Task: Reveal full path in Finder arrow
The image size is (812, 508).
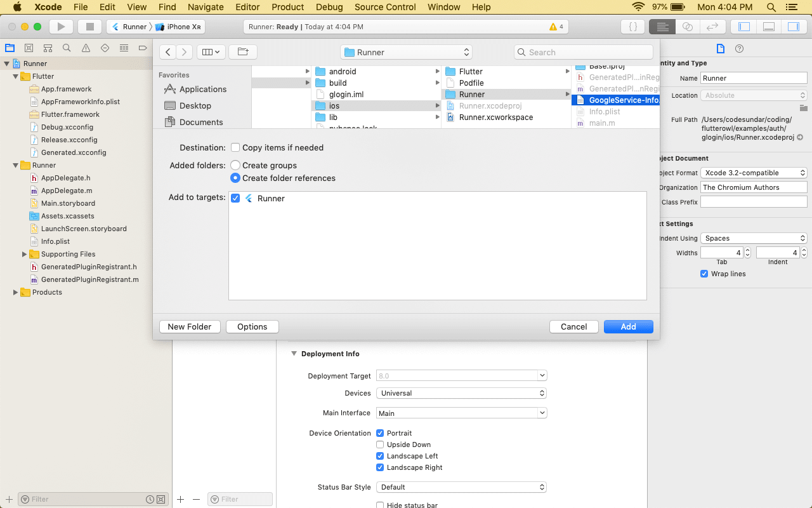Action: tap(800, 137)
